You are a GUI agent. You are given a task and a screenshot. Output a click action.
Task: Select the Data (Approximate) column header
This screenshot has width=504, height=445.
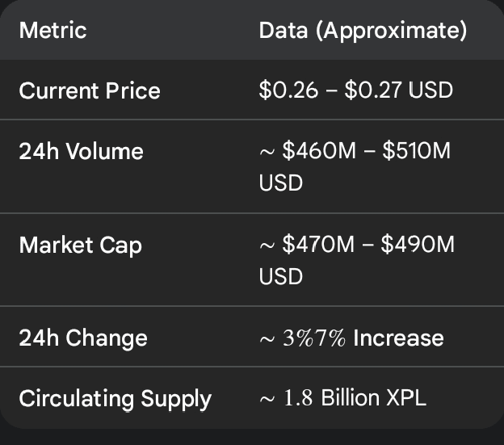coord(363,31)
